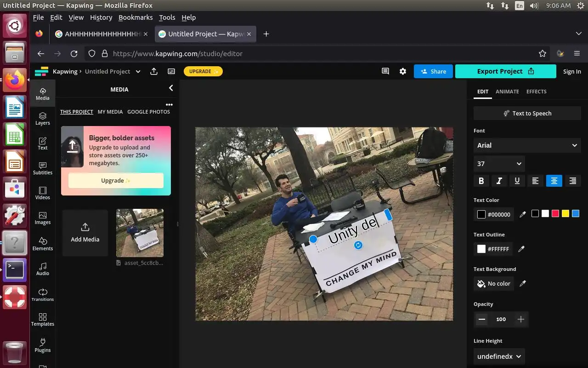Click the Export Project button
Viewport: 588px width, 368px height.
[x=505, y=71]
